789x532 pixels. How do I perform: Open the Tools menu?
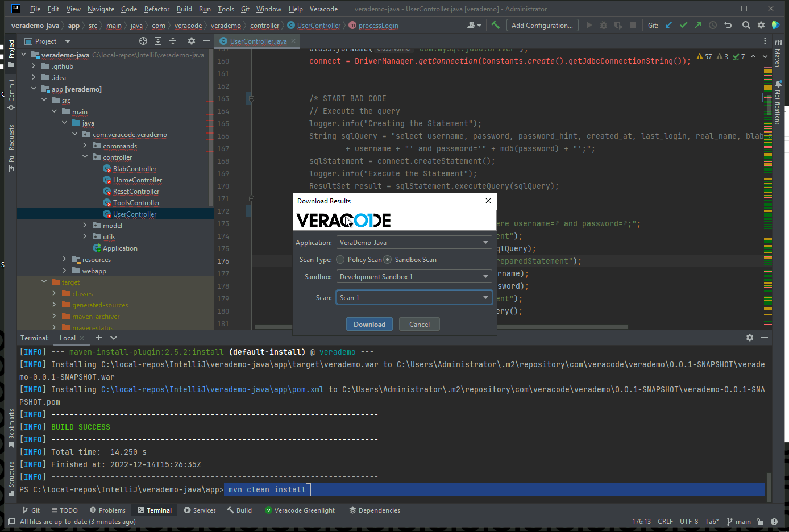226,9
